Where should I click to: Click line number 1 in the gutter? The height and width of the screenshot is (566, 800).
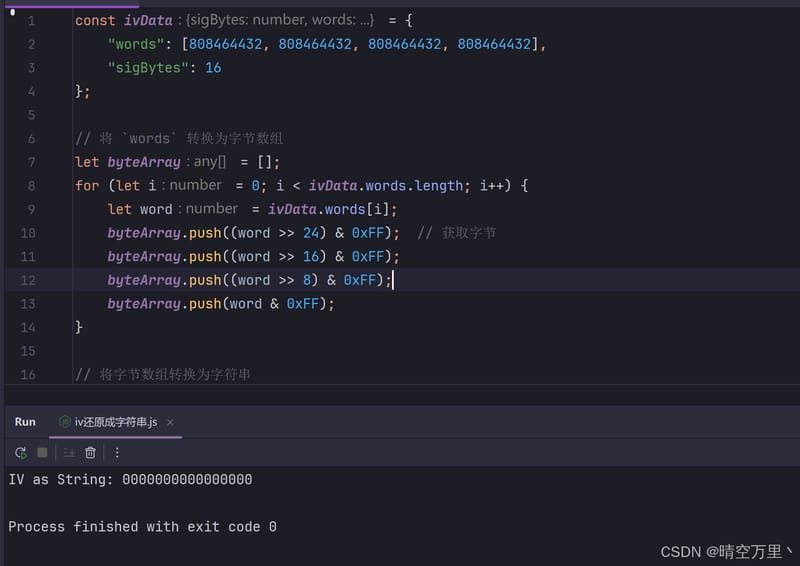(31, 21)
